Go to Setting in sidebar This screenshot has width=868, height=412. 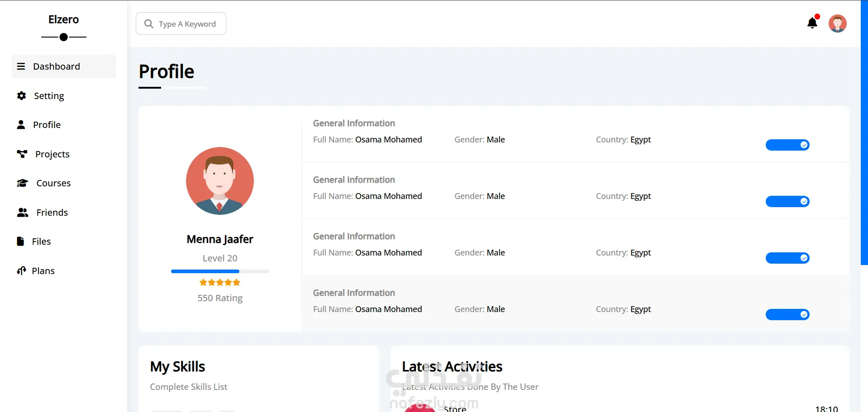tap(63, 95)
